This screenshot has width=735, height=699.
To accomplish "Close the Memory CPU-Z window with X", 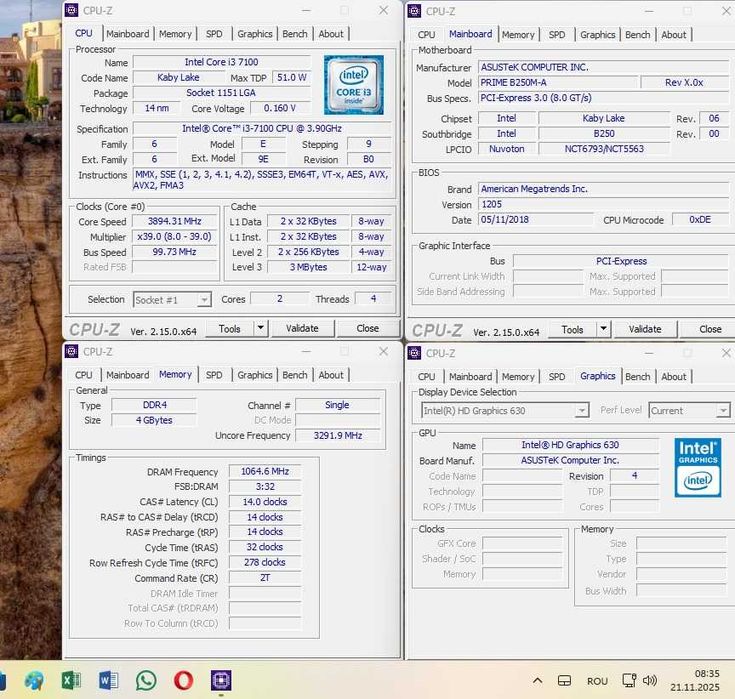I will click(383, 352).
